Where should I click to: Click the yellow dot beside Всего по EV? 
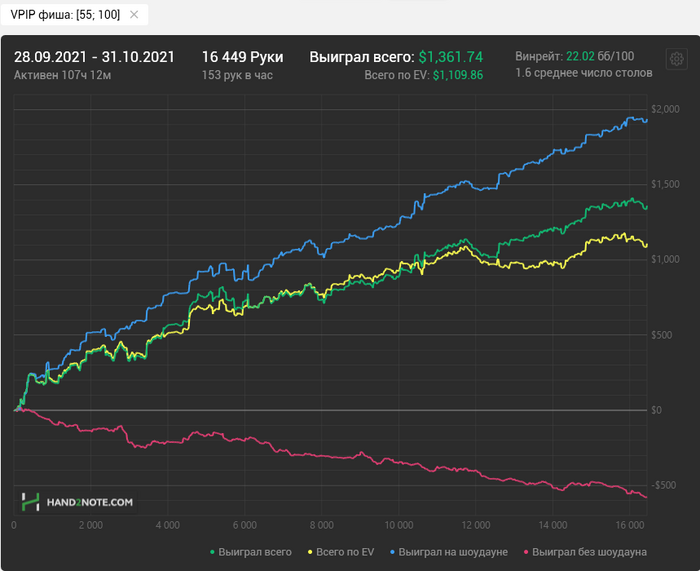(x=310, y=552)
